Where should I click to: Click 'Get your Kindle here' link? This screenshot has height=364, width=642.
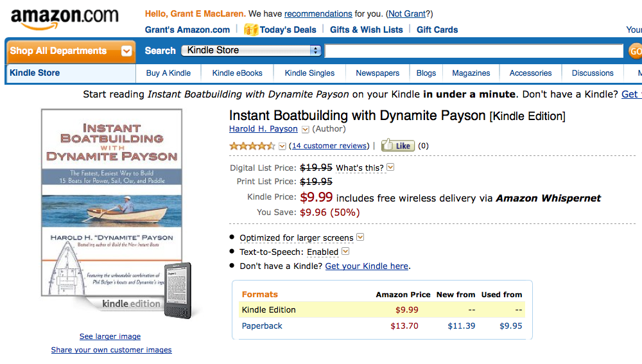pos(367,266)
